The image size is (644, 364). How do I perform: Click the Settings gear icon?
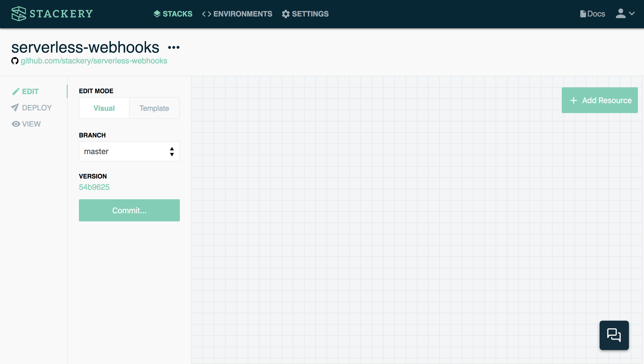286,14
